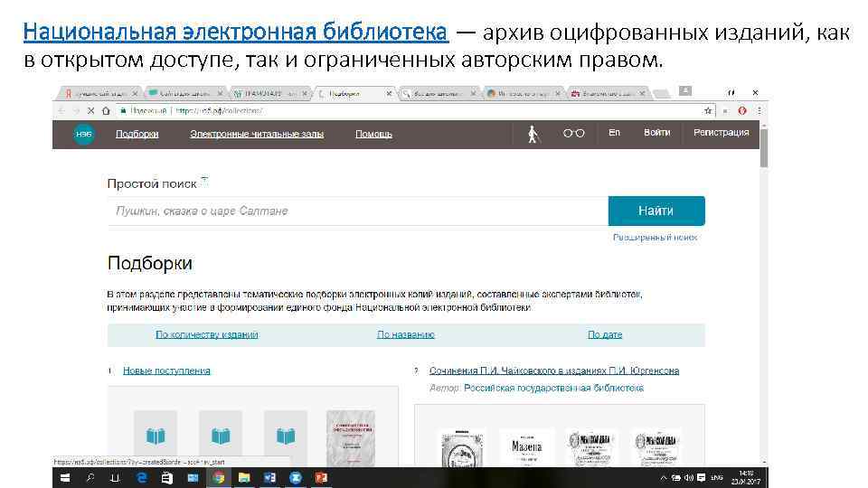Open the red Opera-style extension icon
The height and width of the screenshot is (488, 868).
[742, 110]
